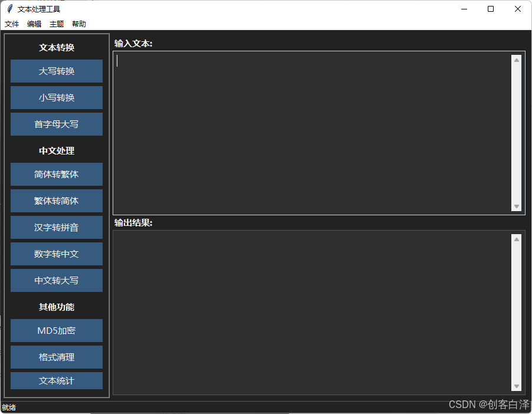Open the 帮助 menu

coord(78,24)
